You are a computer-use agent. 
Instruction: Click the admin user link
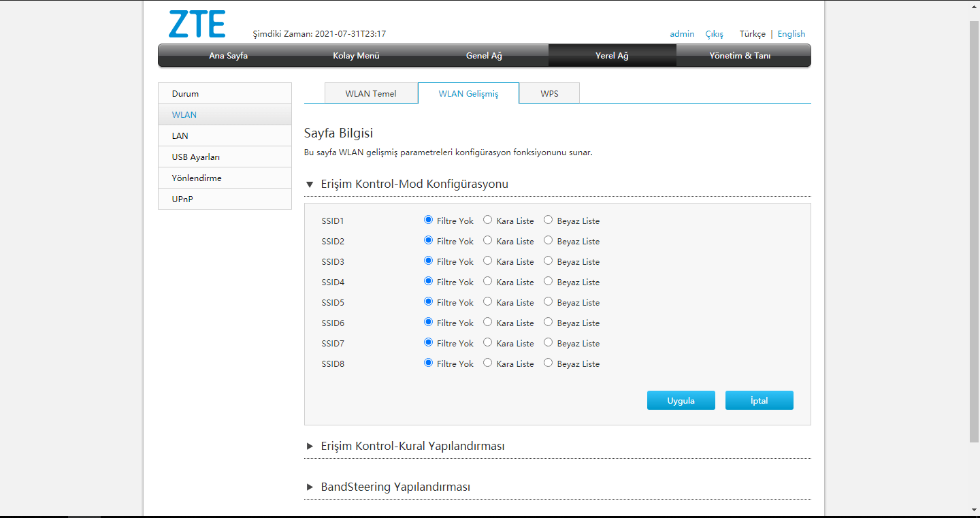coord(682,33)
